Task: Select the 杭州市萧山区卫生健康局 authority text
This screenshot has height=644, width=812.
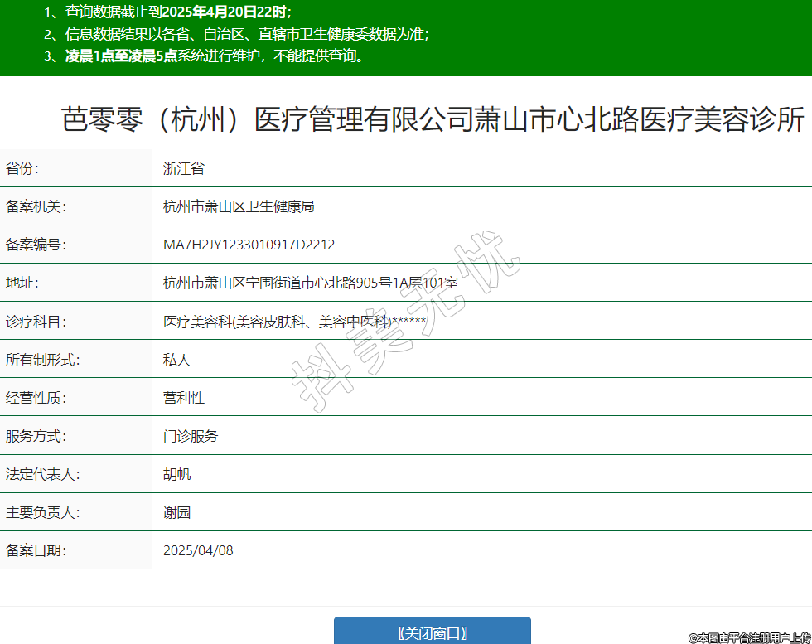Action: coord(239,206)
